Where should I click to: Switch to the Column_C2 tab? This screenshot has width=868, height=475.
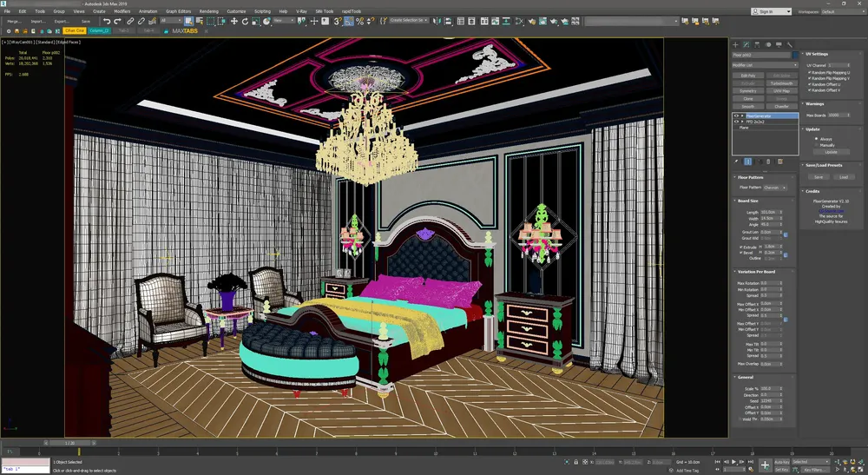100,30
